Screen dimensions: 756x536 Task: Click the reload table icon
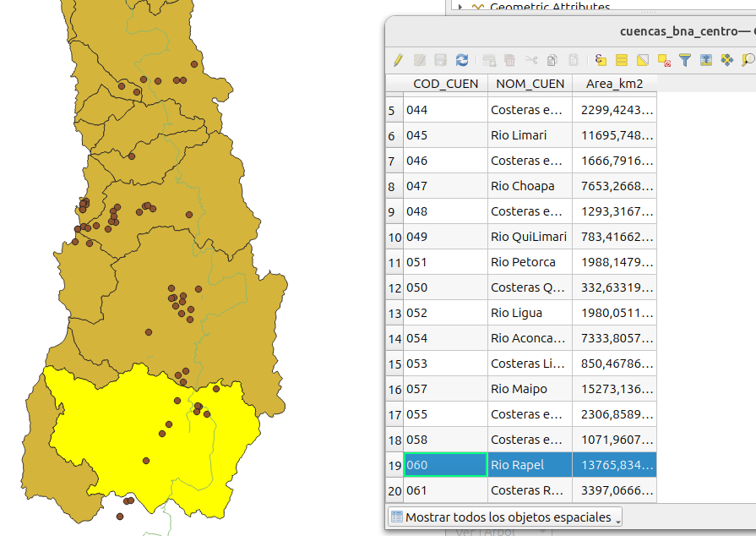coord(461,60)
